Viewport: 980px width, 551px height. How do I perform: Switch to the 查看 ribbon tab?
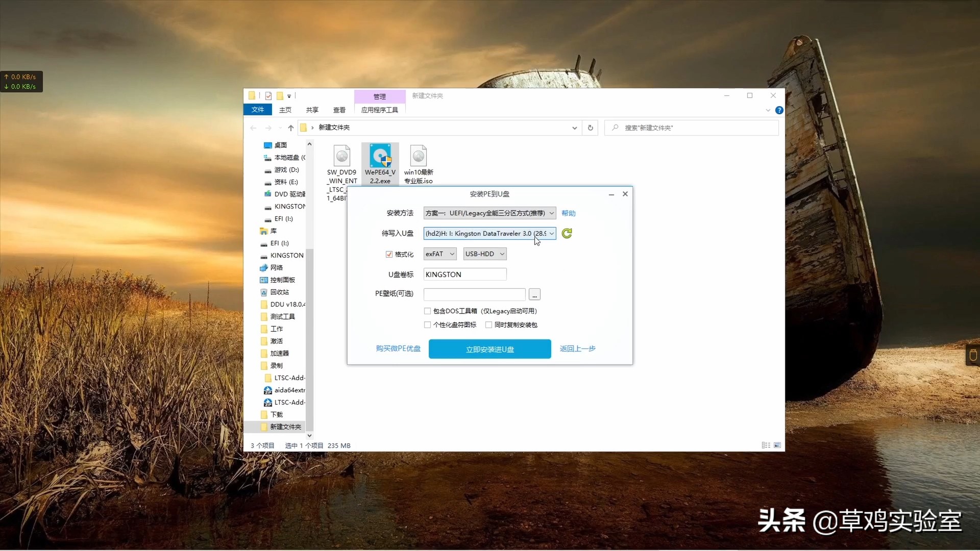[x=339, y=110]
